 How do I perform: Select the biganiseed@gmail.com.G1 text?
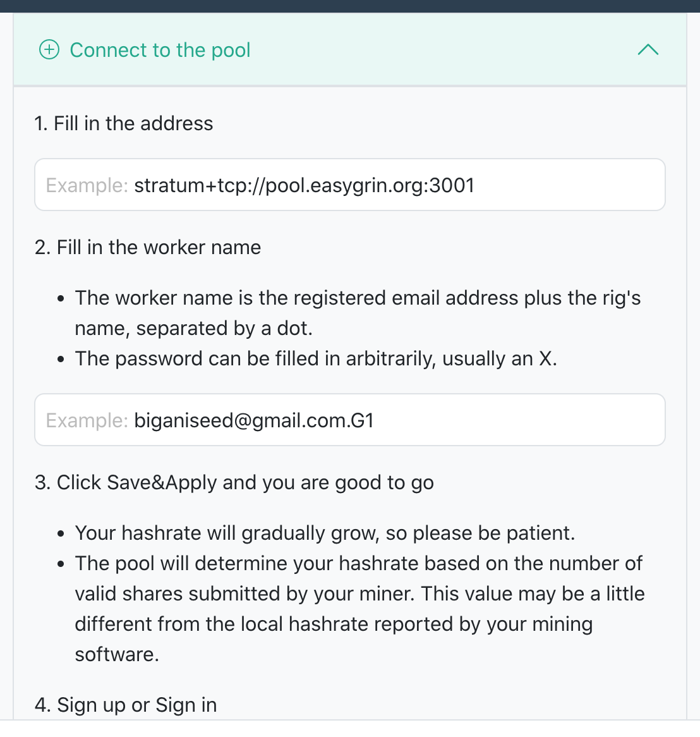point(254,420)
